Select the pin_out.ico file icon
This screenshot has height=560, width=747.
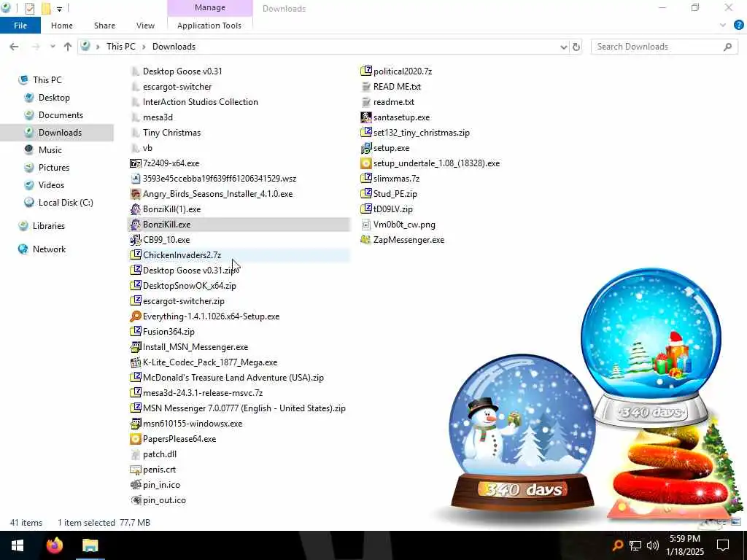(135, 500)
